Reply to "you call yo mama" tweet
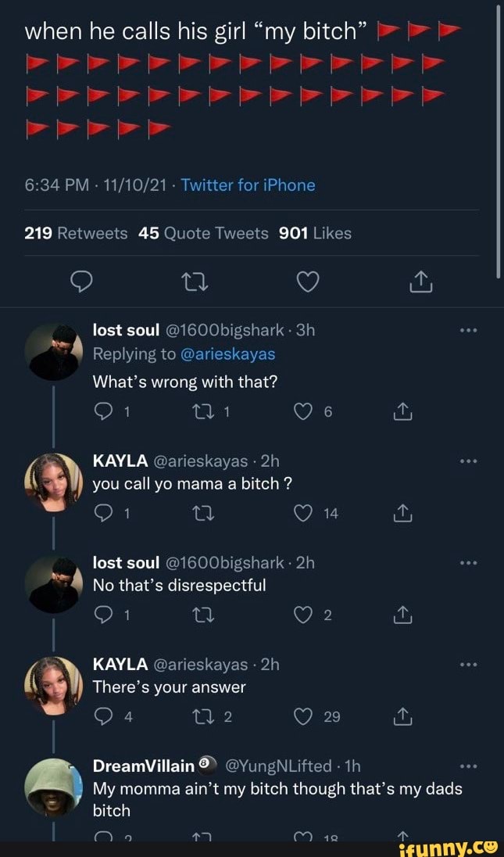504x857 pixels. tap(103, 514)
